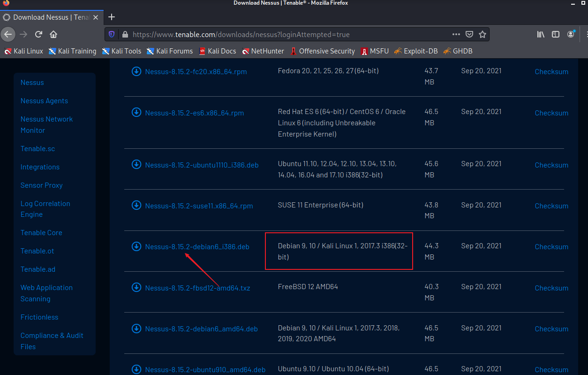Open the Kali Forums bookmark

(x=170, y=51)
